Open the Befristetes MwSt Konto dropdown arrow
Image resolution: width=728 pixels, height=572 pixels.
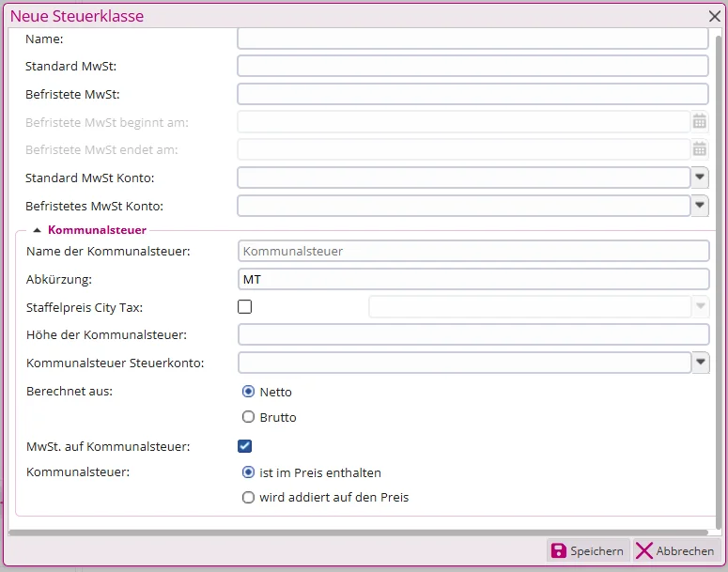click(x=700, y=205)
